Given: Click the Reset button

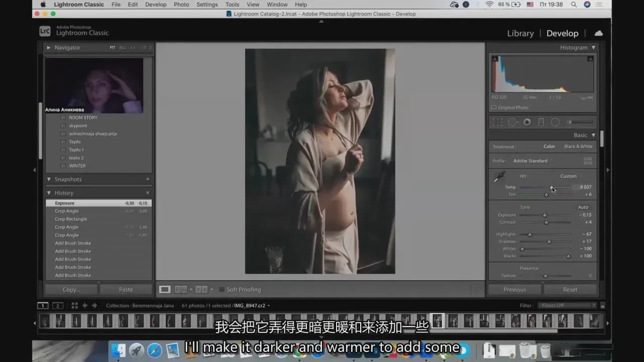Looking at the screenshot, I should pyautogui.click(x=570, y=290).
